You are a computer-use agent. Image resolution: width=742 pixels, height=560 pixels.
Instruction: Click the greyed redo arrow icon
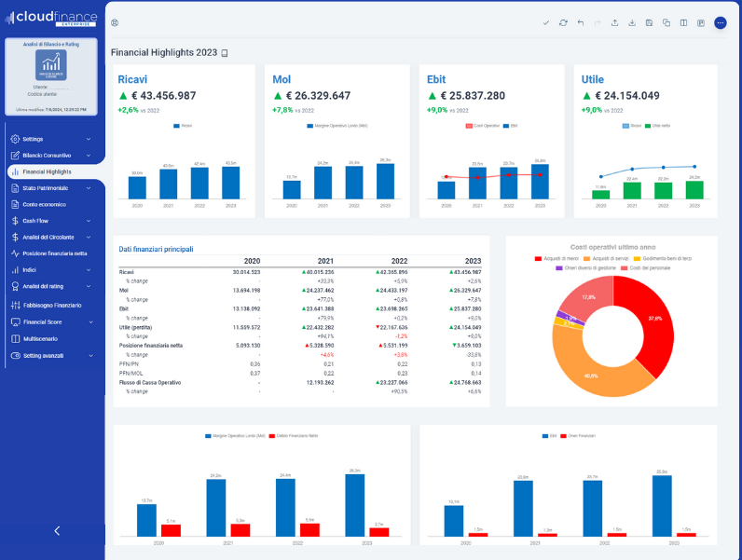[598, 22]
